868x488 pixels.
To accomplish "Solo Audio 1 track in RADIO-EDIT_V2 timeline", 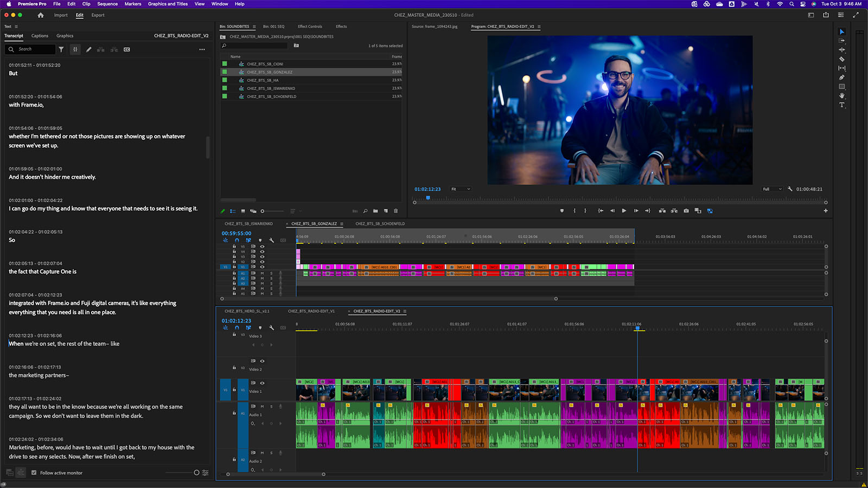I will click(x=272, y=406).
